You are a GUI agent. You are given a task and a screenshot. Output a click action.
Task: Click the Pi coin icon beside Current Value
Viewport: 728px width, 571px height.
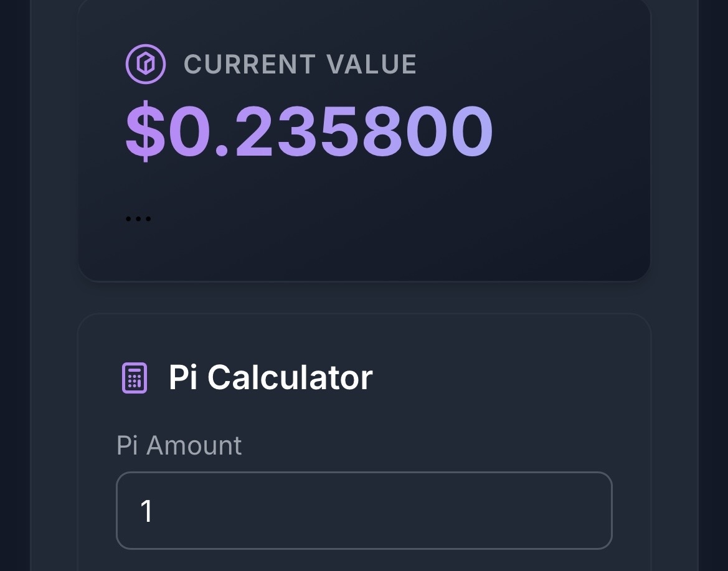coord(145,64)
